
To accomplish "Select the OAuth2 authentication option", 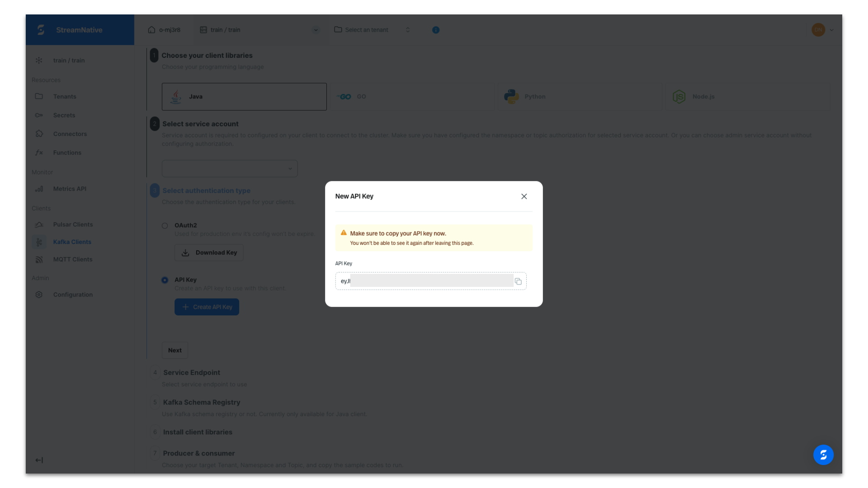I will click(x=165, y=225).
